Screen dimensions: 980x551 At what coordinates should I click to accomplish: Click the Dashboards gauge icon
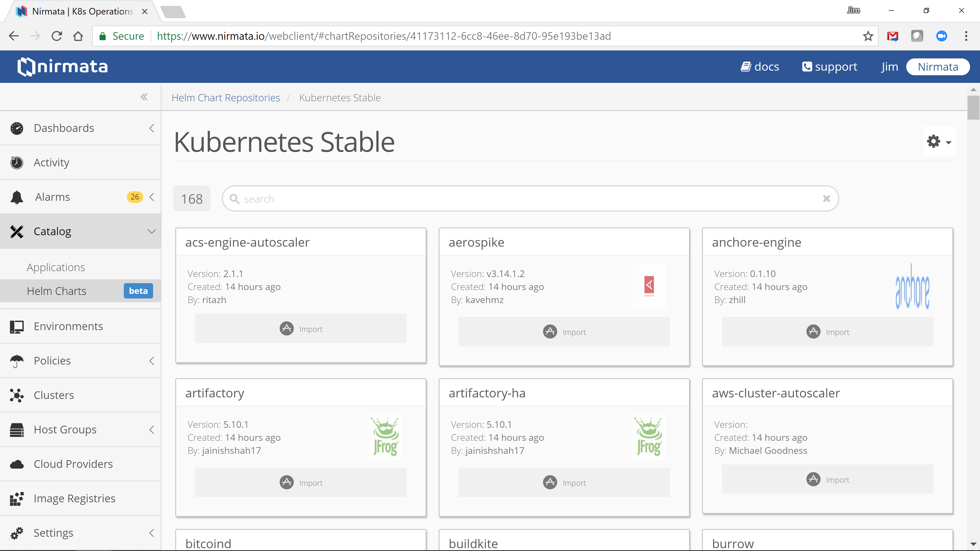coord(17,128)
